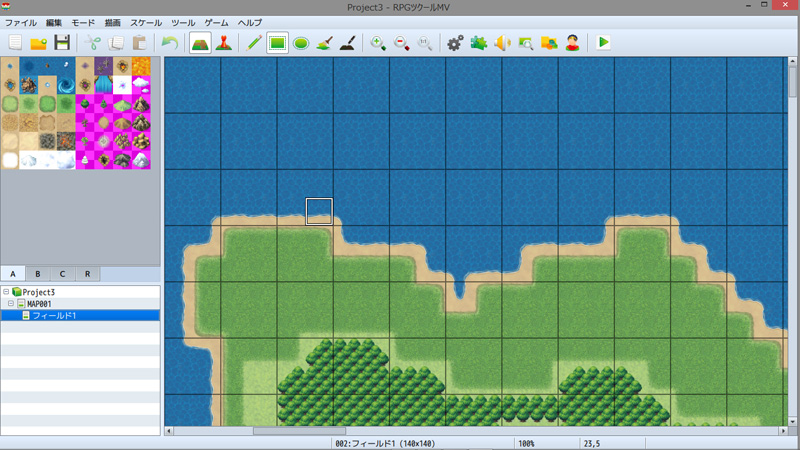The width and height of the screenshot is (800, 450).
Task: Undo last action with arrow icon
Action: pos(170,43)
